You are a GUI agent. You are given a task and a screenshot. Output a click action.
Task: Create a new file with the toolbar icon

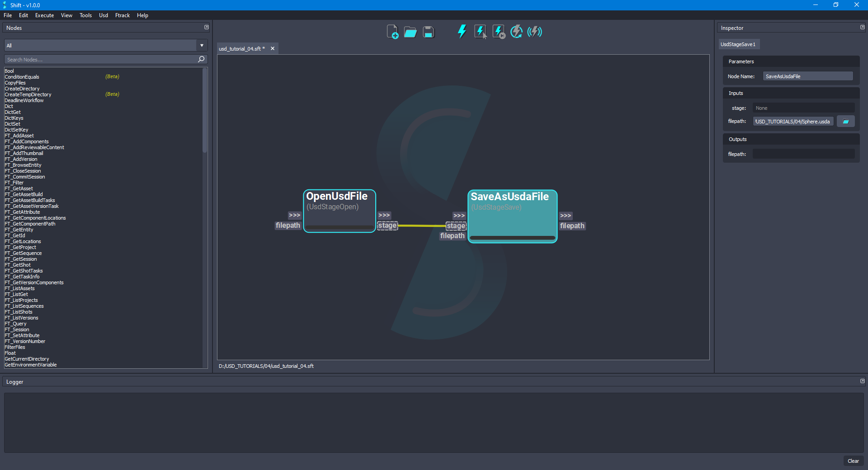point(392,32)
